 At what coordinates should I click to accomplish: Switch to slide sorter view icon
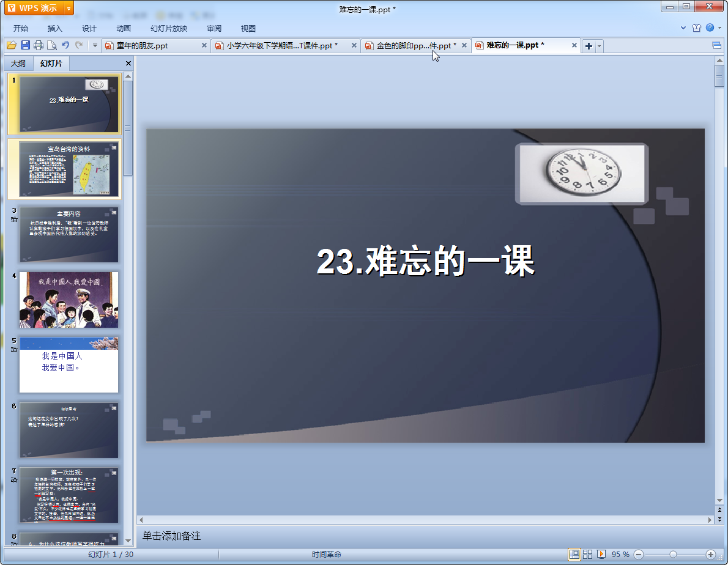(587, 555)
